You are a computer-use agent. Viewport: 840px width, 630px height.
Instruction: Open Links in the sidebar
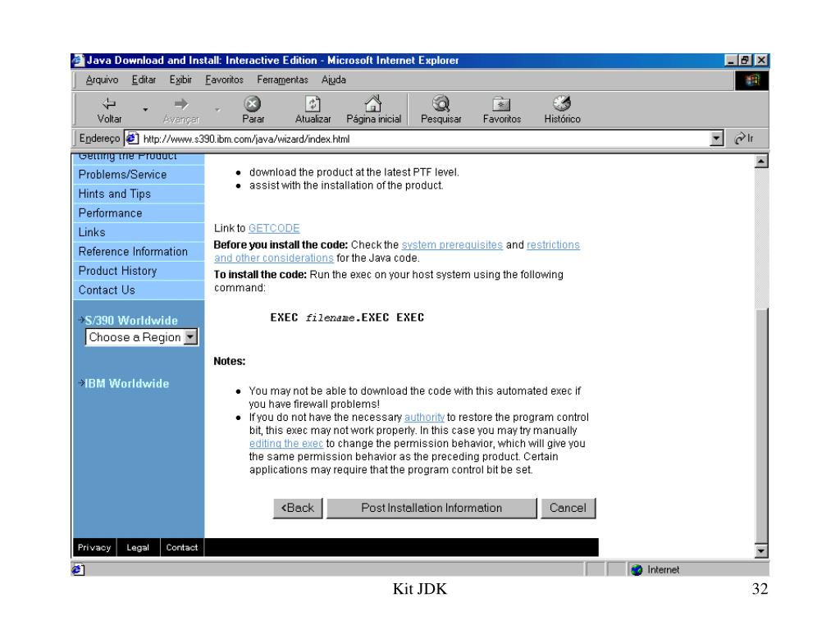tap(138, 232)
